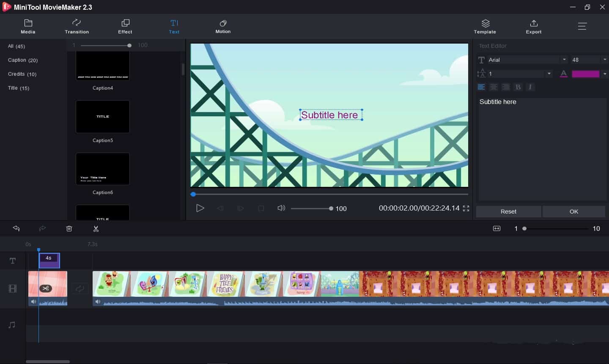Click the line spacing icon
Screen dimensions: 609x364
(x=481, y=74)
